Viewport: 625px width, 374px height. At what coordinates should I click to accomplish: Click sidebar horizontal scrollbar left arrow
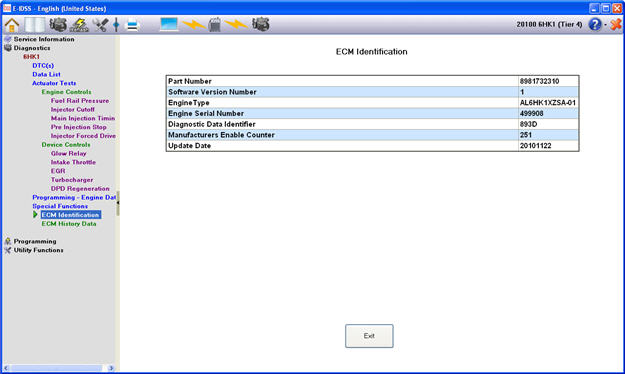6,368
